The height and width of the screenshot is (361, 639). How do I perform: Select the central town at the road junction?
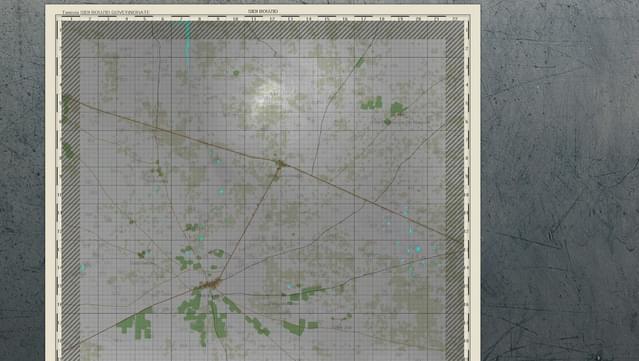click(x=280, y=164)
